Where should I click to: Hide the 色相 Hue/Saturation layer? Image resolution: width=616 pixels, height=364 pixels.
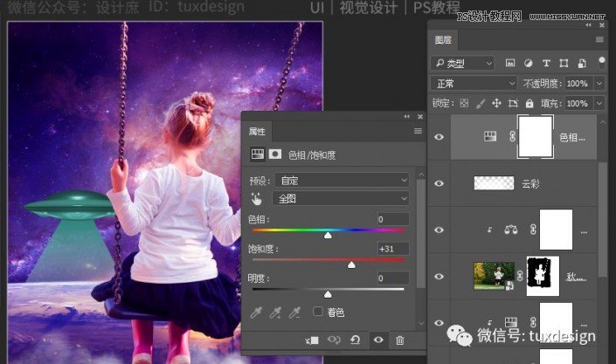pos(440,137)
